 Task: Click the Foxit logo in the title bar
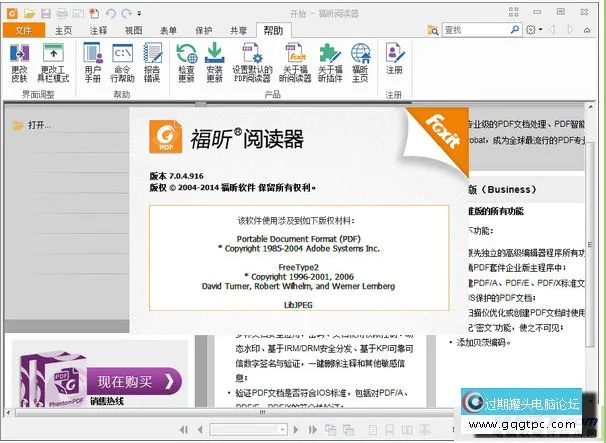coord(12,14)
